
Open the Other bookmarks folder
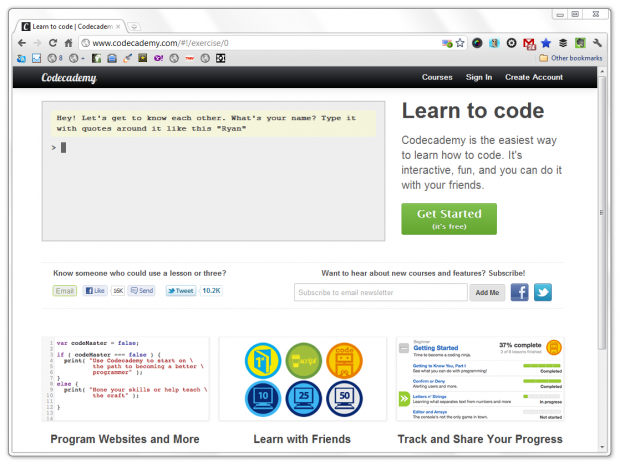[571, 58]
